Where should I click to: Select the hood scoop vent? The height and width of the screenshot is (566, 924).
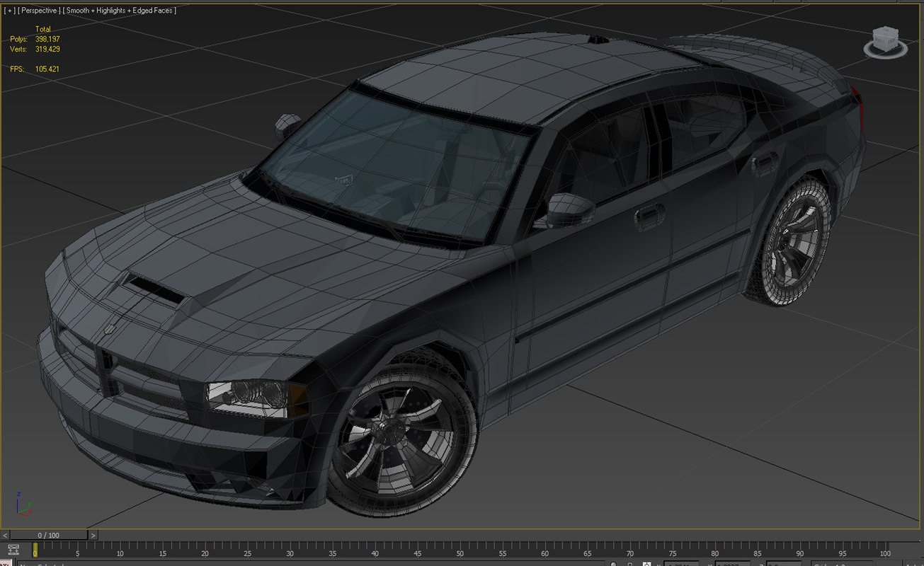coord(153,287)
